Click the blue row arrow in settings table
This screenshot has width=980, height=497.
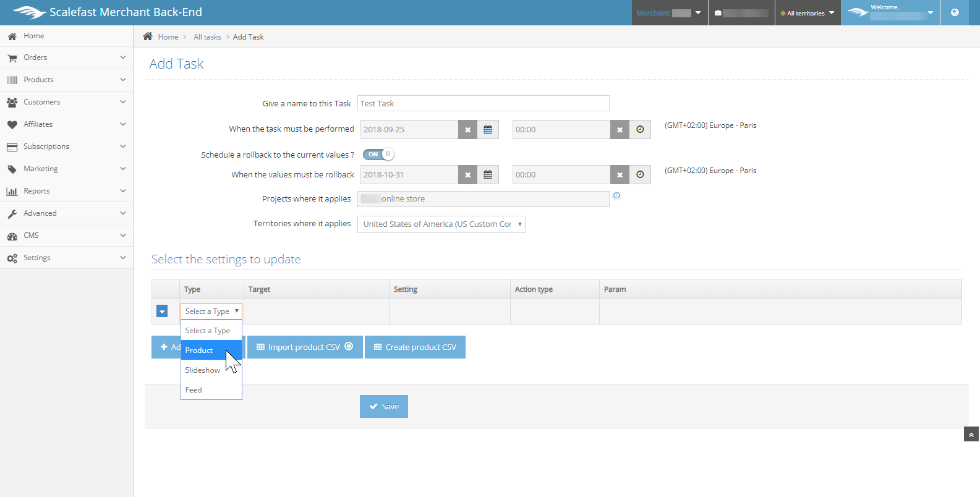pos(162,312)
